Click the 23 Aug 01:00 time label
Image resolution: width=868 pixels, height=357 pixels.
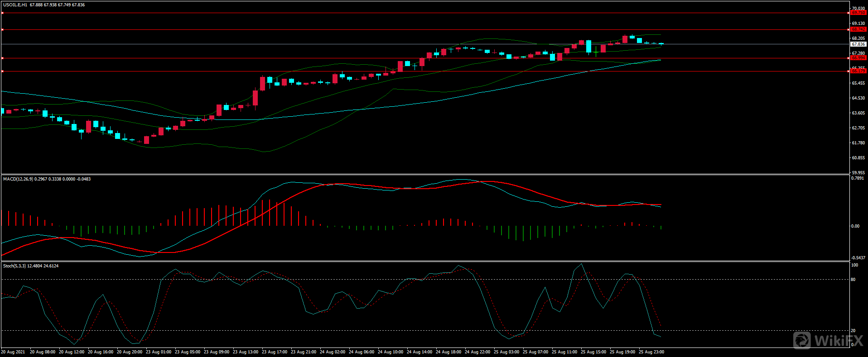click(x=159, y=352)
